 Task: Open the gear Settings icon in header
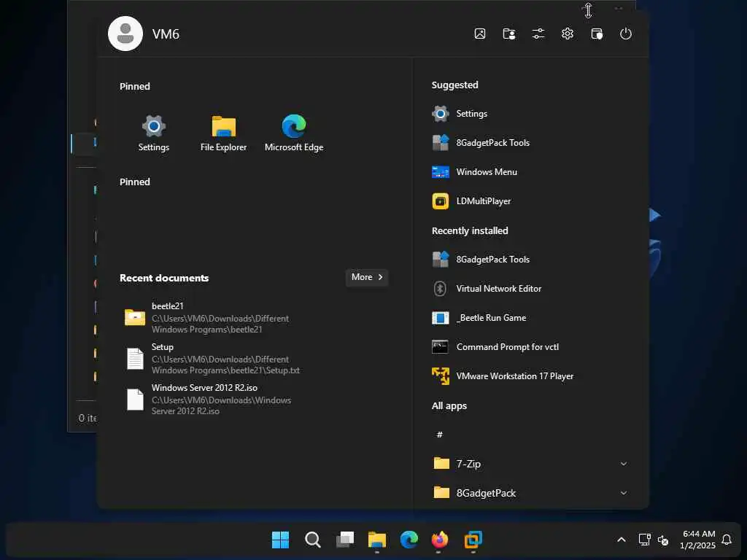(x=567, y=34)
